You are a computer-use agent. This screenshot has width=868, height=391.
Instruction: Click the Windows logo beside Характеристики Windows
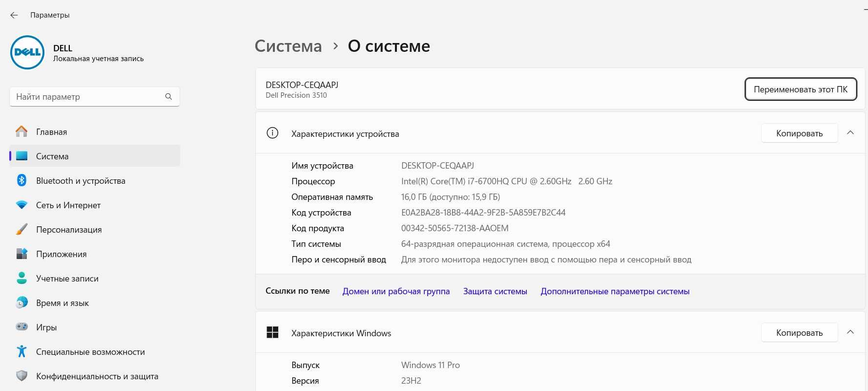272,332
